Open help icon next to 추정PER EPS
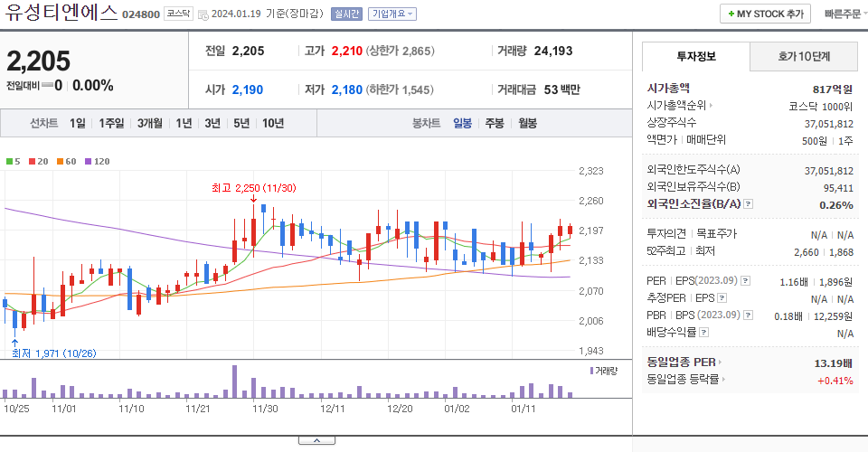 [x=722, y=298]
